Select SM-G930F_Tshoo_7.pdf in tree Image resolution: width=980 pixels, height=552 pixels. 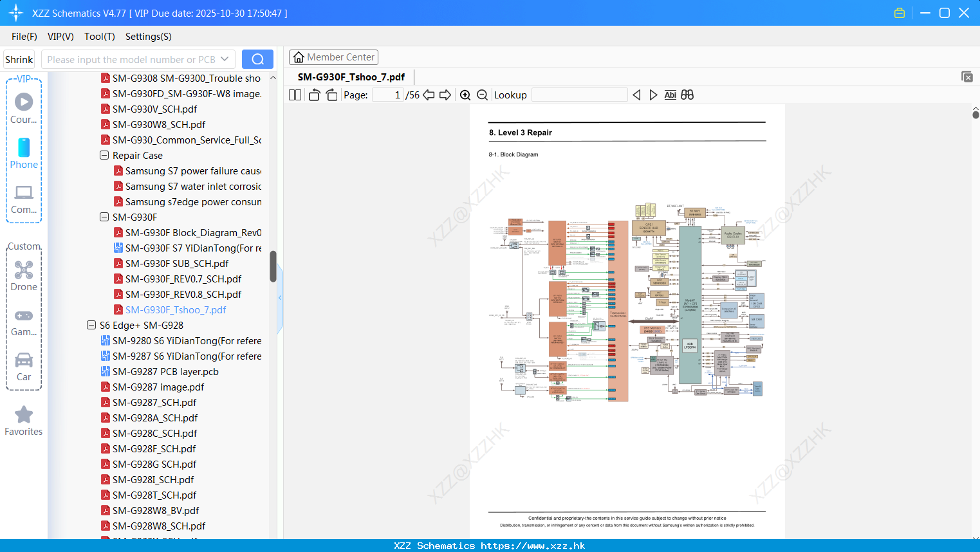click(176, 310)
